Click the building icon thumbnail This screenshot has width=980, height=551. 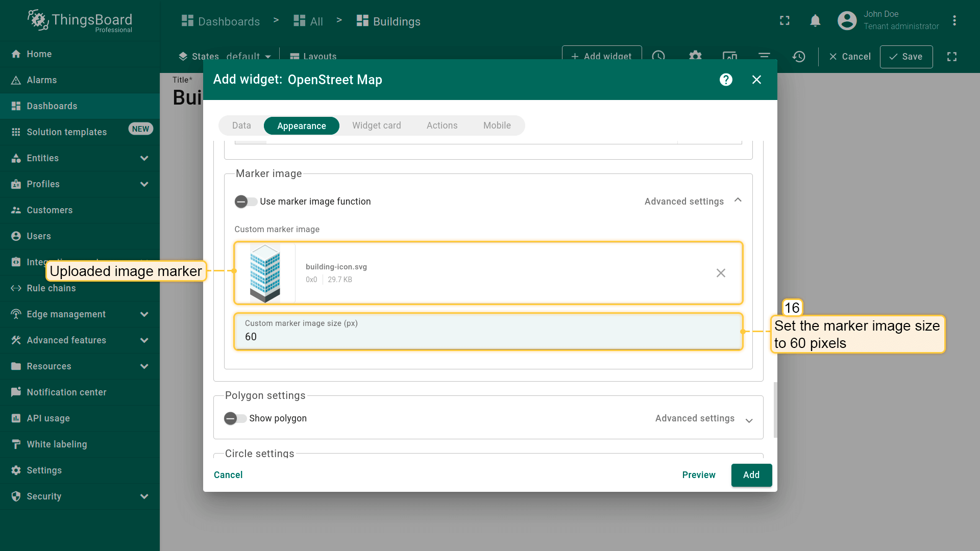265,273
